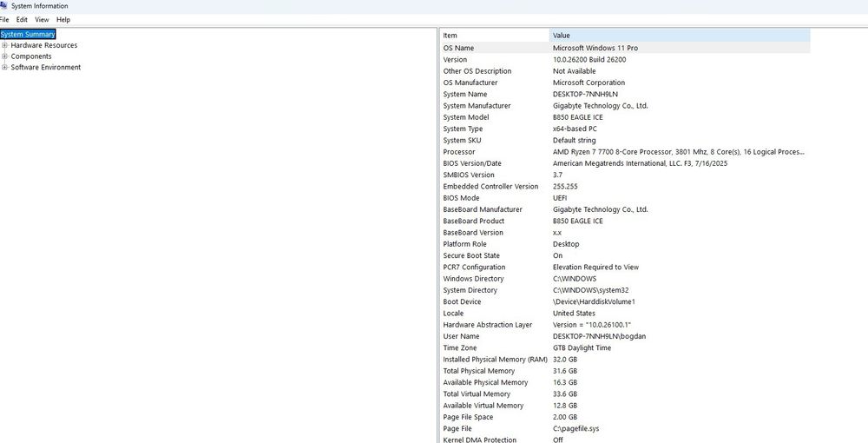Select the Components tree item
This screenshot has height=443, width=868.
31,56
